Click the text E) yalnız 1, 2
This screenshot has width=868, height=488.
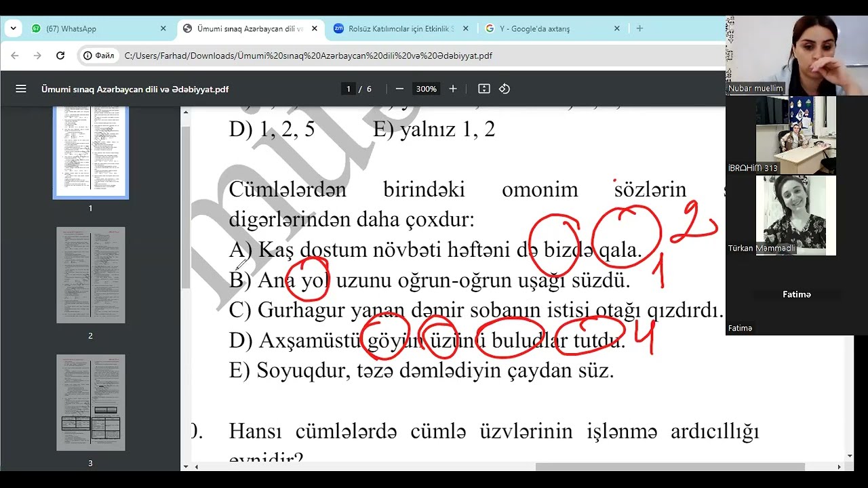coord(434,129)
